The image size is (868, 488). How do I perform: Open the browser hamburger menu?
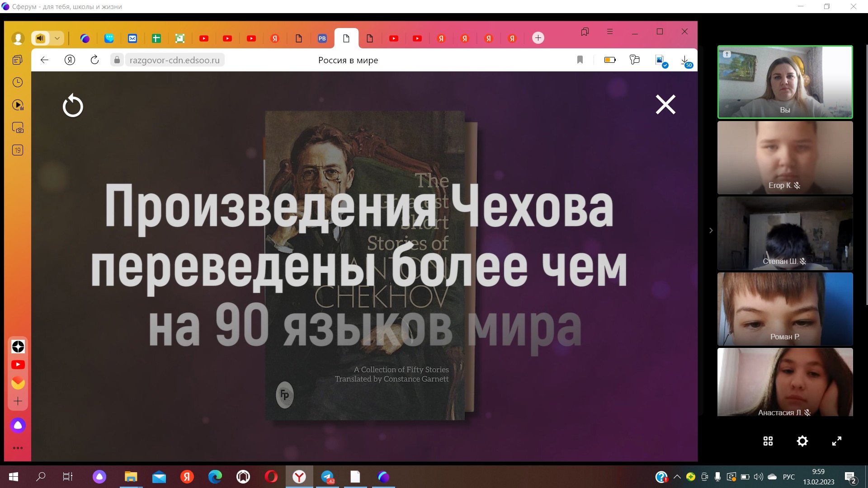point(610,32)
